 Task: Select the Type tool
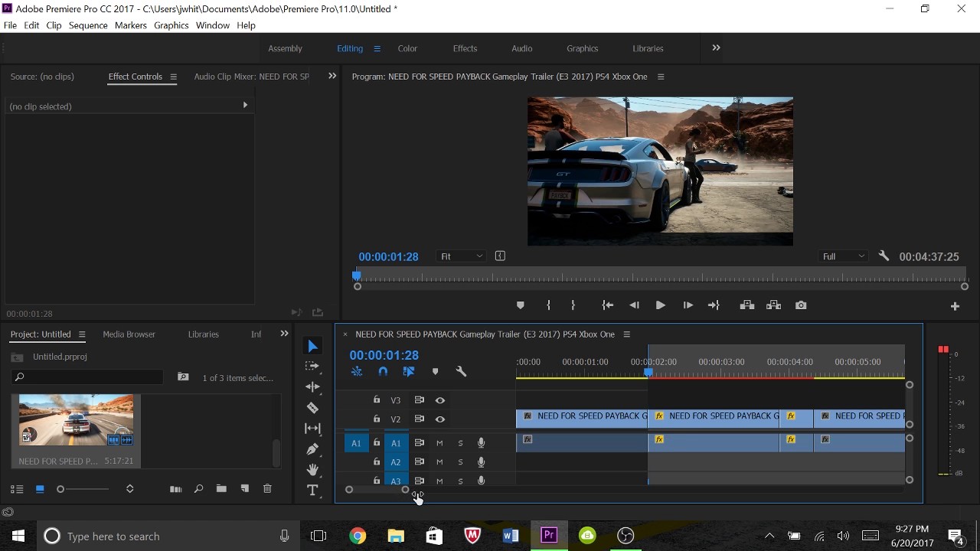pyautogui.click(x=312, y=491)
